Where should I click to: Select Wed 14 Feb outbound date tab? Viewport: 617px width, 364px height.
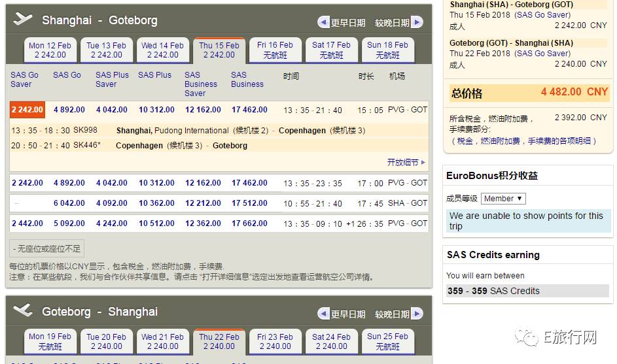click(x=162, y=50)
